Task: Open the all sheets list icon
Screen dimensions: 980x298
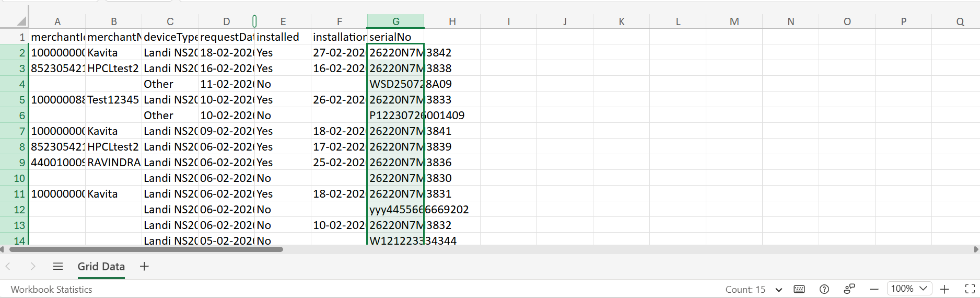Action: (58, 267)
